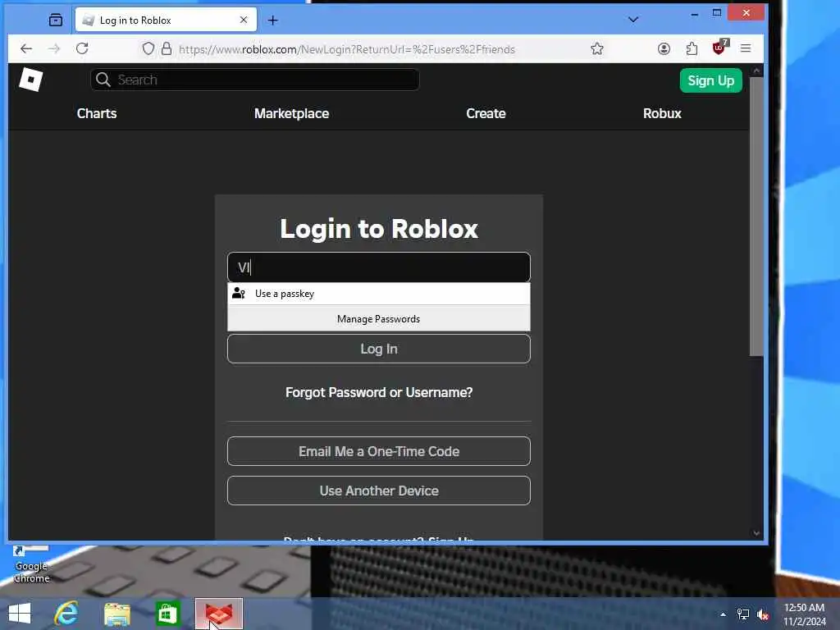Open the Firefox View icon beside the tabs
Viewport: 840px width, 630px height.
point(56,20)
